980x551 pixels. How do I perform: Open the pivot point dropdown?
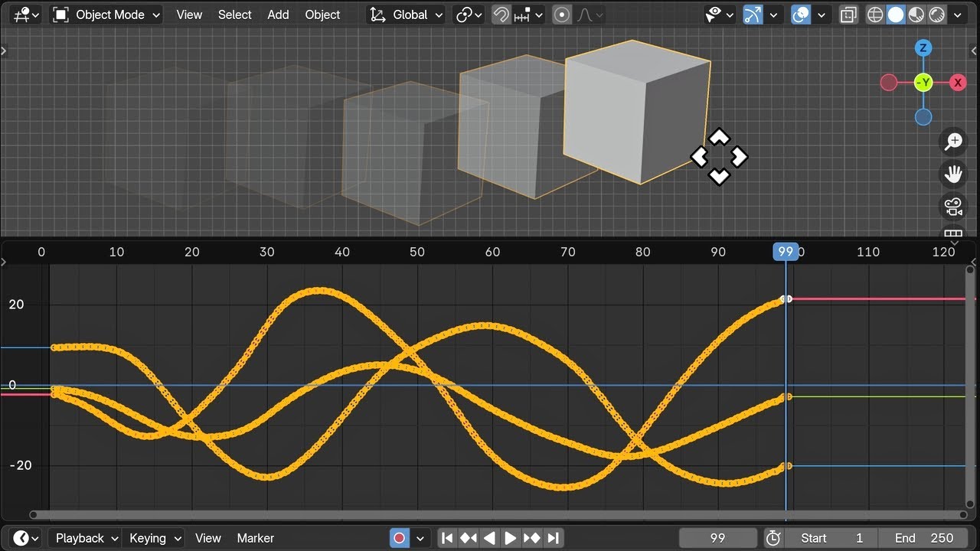point(469,15)
